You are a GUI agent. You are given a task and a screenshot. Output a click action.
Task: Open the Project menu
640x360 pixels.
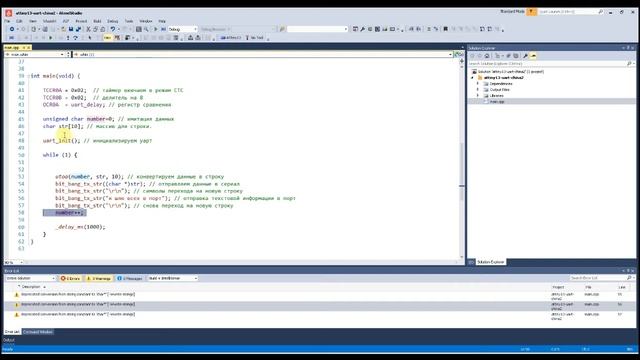pyautogui.click(x=81, y=21)
